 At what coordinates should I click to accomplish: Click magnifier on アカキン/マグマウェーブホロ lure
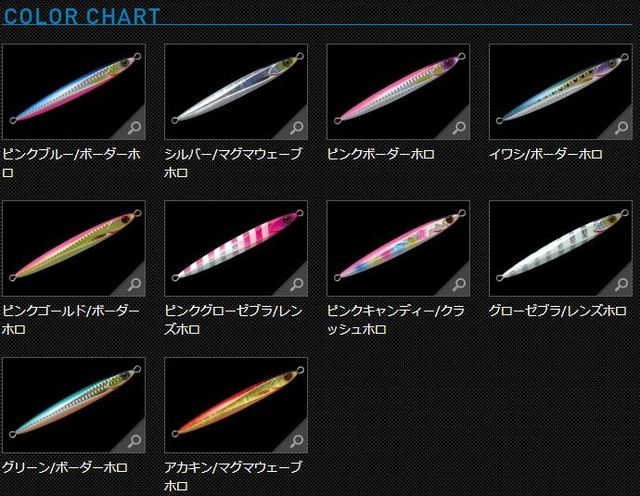tap(297, 441)
